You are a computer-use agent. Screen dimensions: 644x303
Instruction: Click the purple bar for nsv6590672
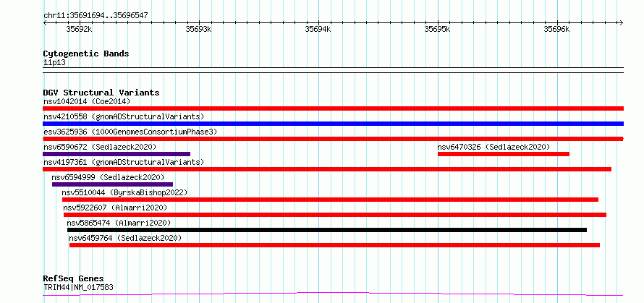point(116,154)
